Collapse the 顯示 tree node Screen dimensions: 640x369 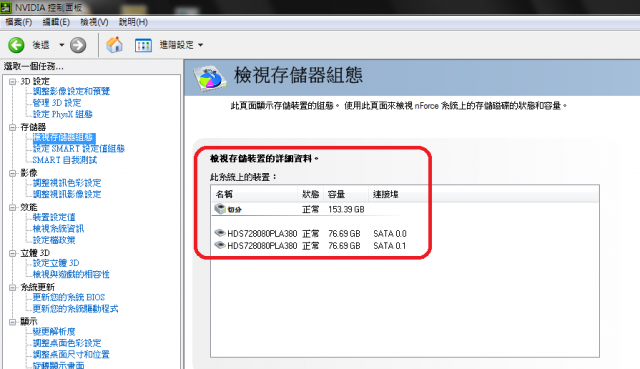point(13,321)
